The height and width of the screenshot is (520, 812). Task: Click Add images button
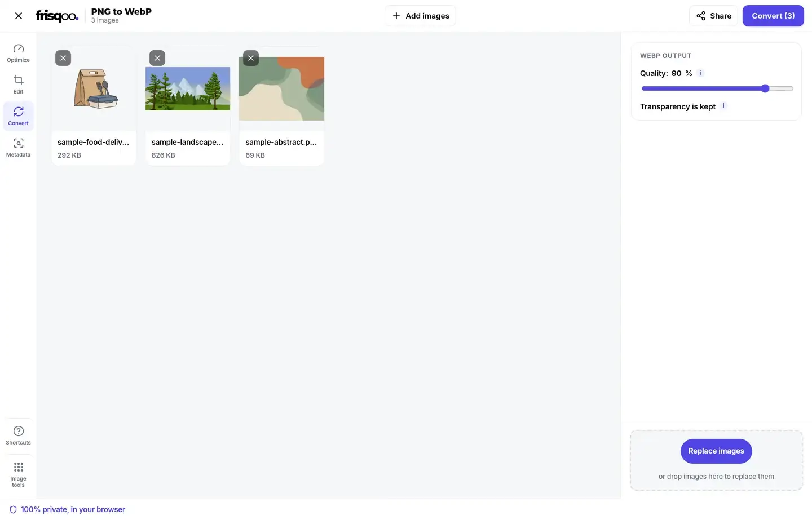tap(420, 16)
